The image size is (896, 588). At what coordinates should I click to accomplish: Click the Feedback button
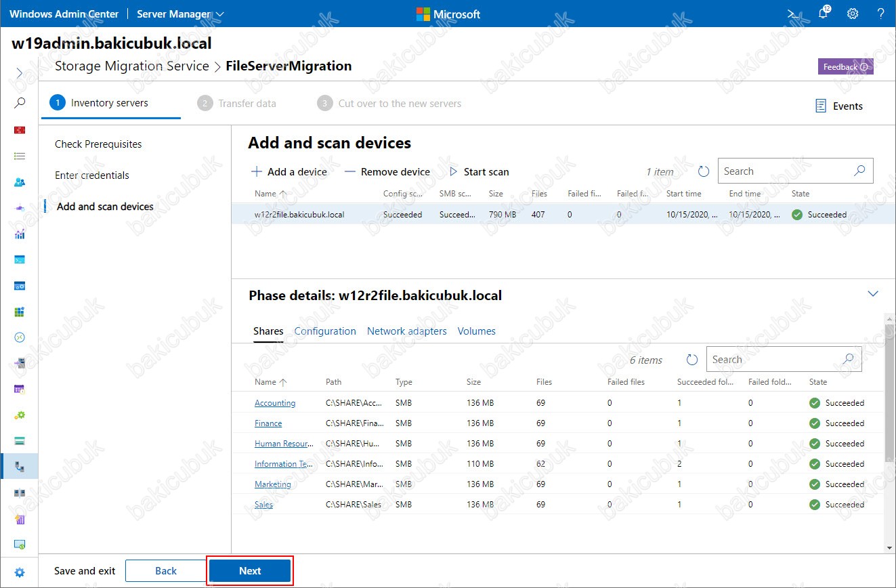point(845,67)
